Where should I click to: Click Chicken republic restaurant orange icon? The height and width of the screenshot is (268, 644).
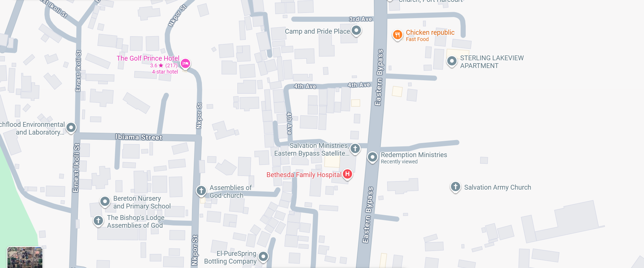397,35
